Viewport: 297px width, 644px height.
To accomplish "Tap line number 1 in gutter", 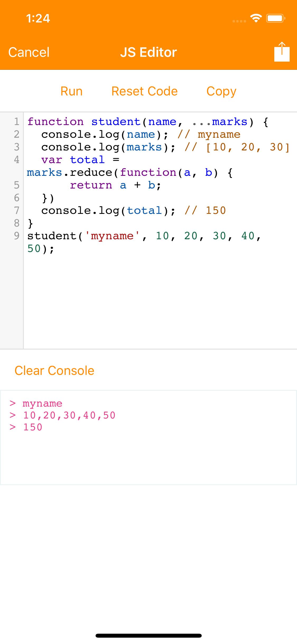I will [17, 122].
